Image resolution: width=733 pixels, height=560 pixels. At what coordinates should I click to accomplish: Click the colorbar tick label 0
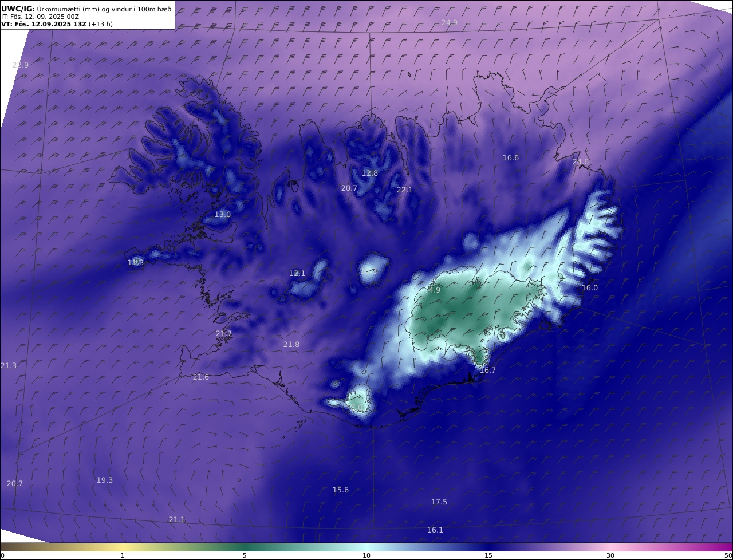[x=2, y=555]
